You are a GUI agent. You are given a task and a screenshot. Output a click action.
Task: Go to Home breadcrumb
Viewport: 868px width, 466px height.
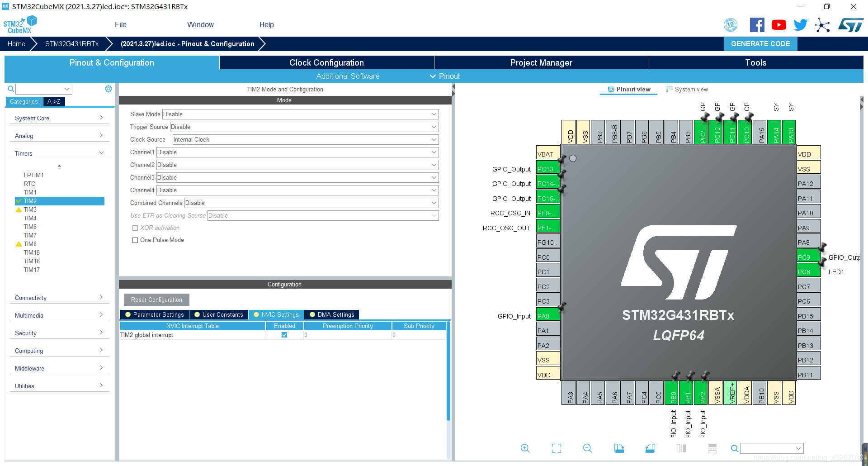(x=16, y=44)
